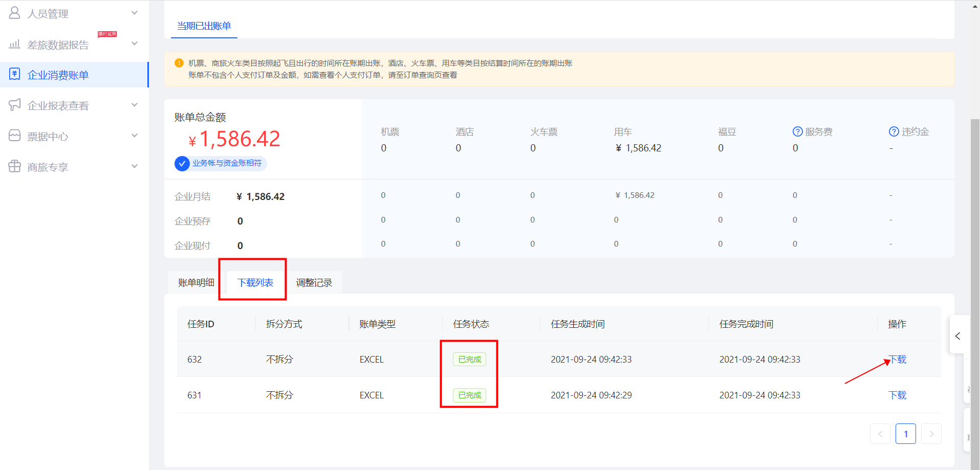Viewport: 980px width, 470px height.
Task: Go to the previous page of results
Action: coord(880,434)
